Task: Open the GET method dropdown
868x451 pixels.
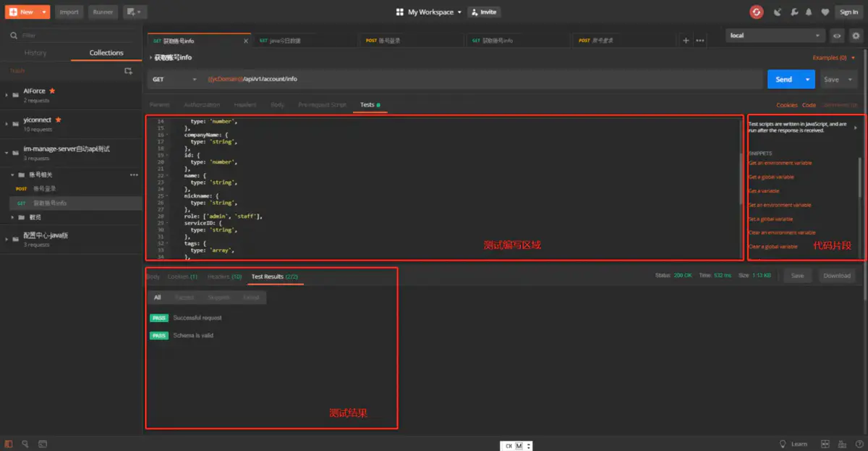Action: coord(174,79)
